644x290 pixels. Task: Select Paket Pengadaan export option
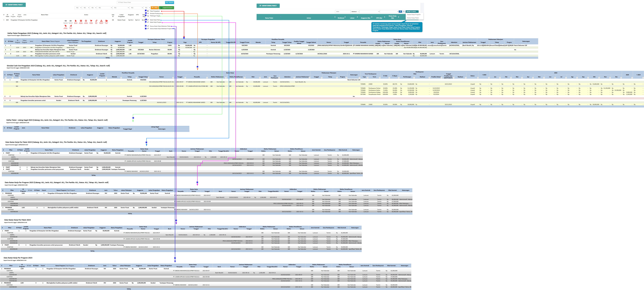(x=155, y=11)
